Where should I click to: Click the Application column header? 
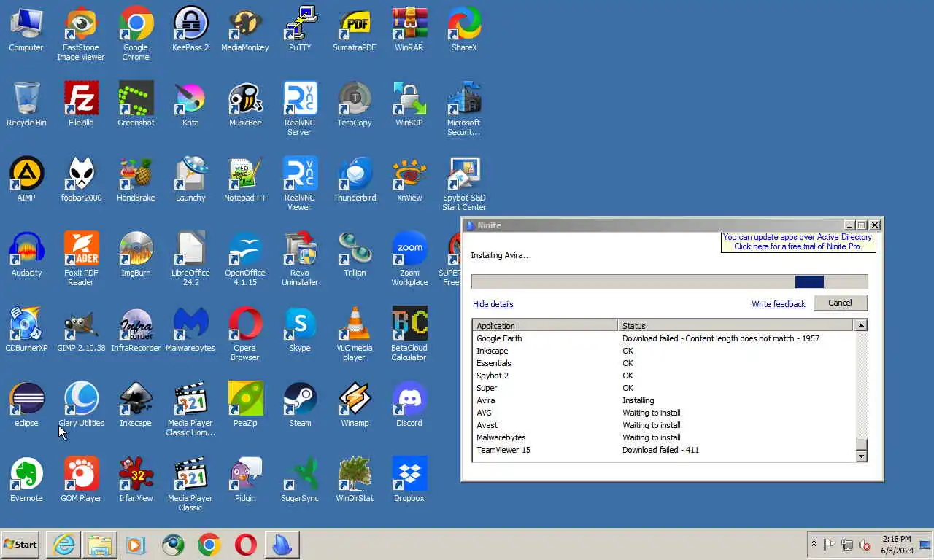(545, 326)
